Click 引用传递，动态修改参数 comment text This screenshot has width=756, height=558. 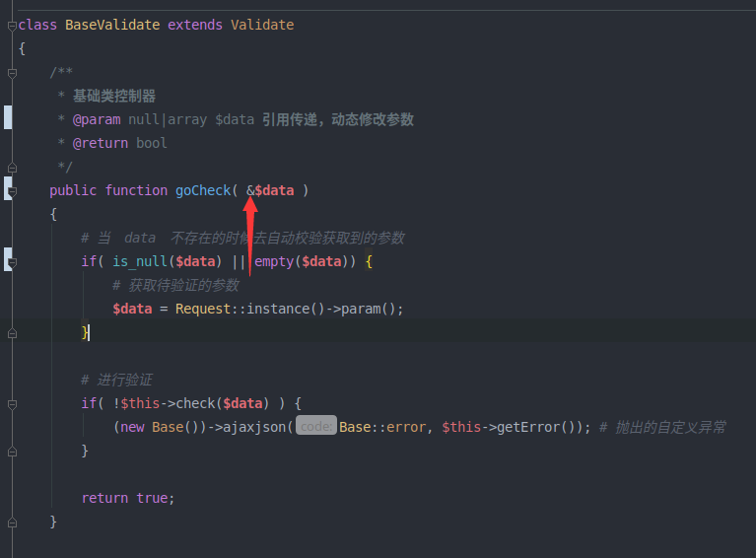338,119
